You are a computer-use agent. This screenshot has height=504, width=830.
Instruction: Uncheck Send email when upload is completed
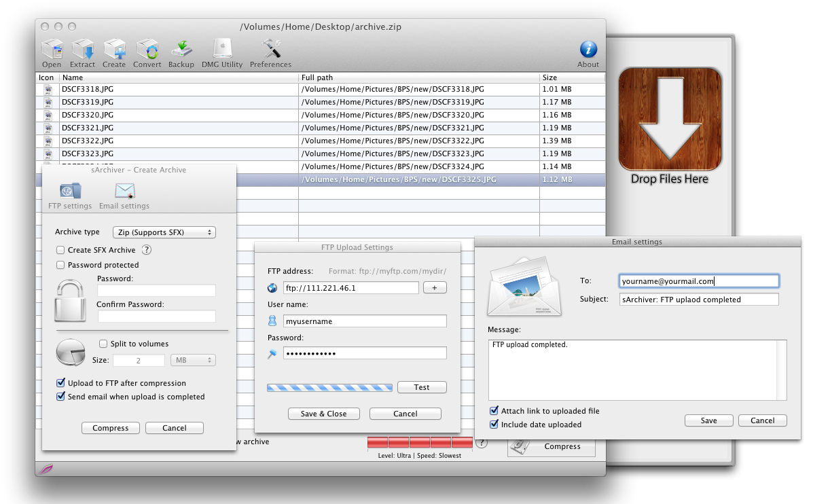click(x=61, y=397)
